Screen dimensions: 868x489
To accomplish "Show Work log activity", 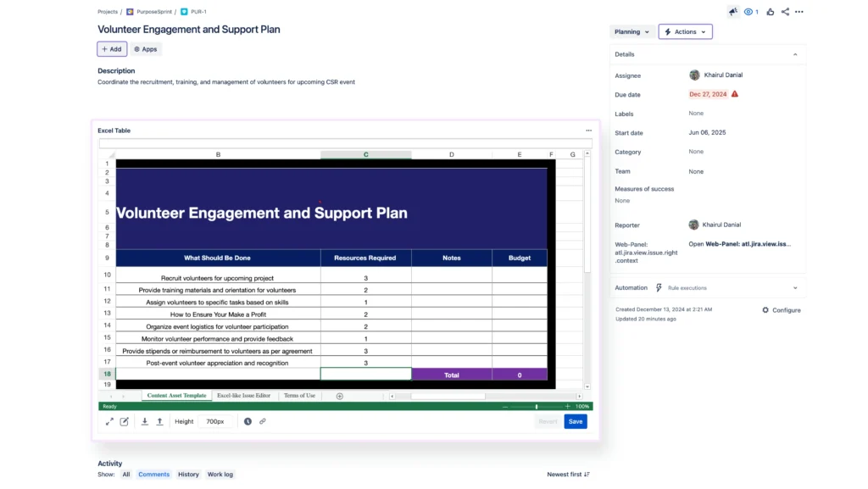I will click(220, 475).
